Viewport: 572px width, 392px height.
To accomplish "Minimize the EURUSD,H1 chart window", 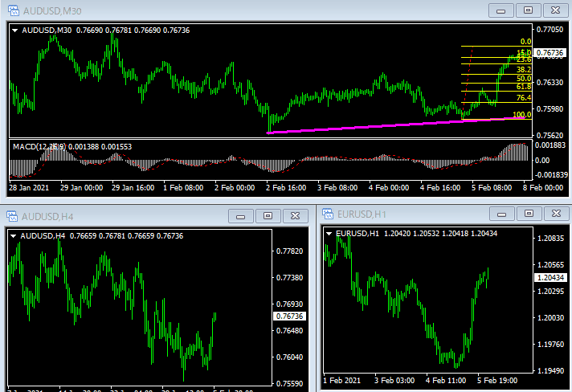I will 501,214.
